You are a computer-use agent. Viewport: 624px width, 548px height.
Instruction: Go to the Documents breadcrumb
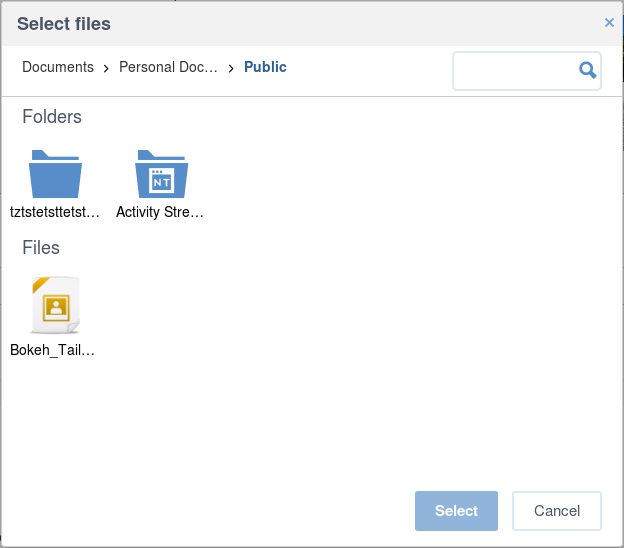tap(58, 67)
